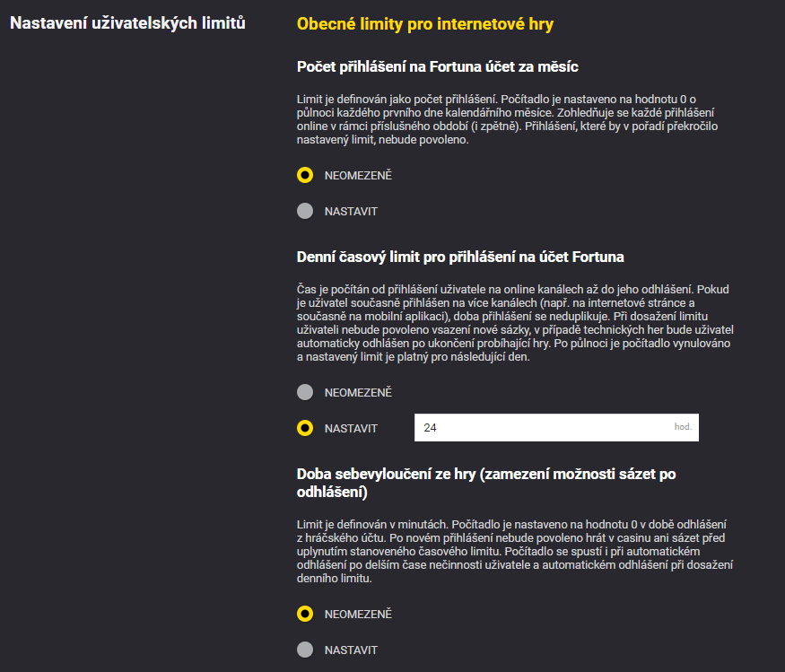Image resolution: width=785 pixels, height=672 pixels.
Task: Select NASTAVIT radio for monthly login count
Action: click(x=305, y=211)
